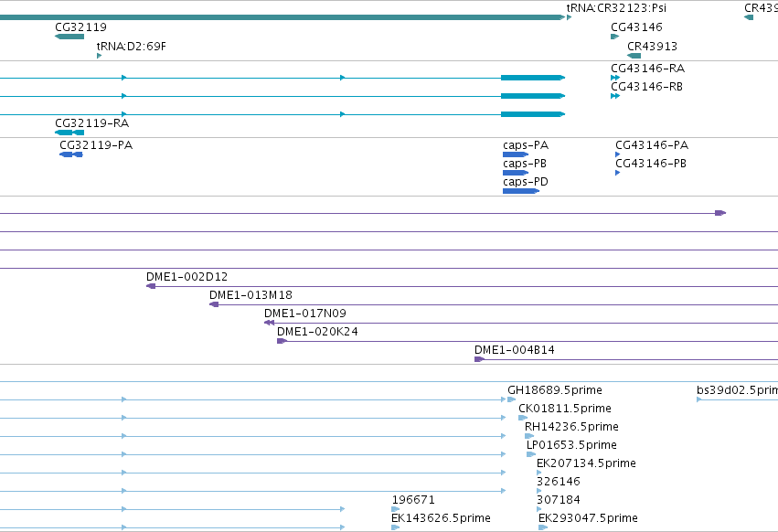This screenshot has height=532, width=778.
Task: Click the DME1-013M18 clone end arrow
Action: 214,304
